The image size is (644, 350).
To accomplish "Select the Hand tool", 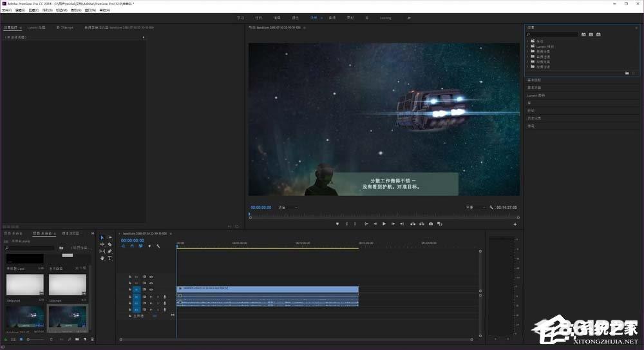I will tap(102, 258).
